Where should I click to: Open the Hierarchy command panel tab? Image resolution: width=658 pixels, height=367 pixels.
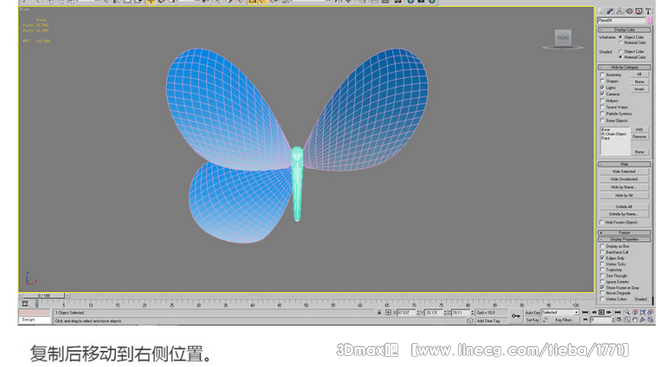pyautogui.click(x=620, y=11)
